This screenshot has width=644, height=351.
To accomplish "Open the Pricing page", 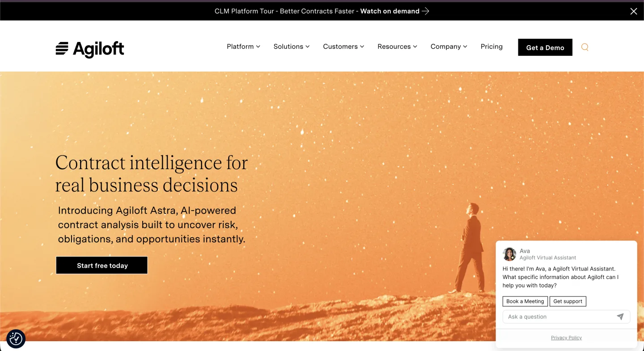I will (x=491, y=47).
